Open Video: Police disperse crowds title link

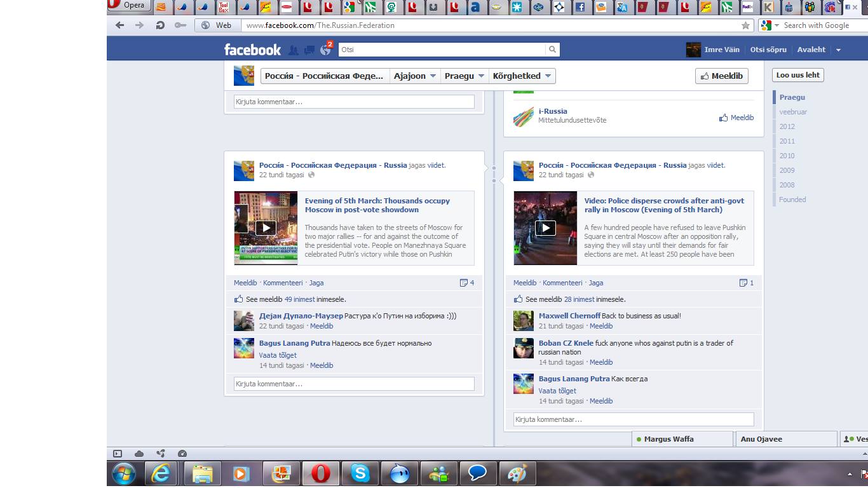coord(664,205)
